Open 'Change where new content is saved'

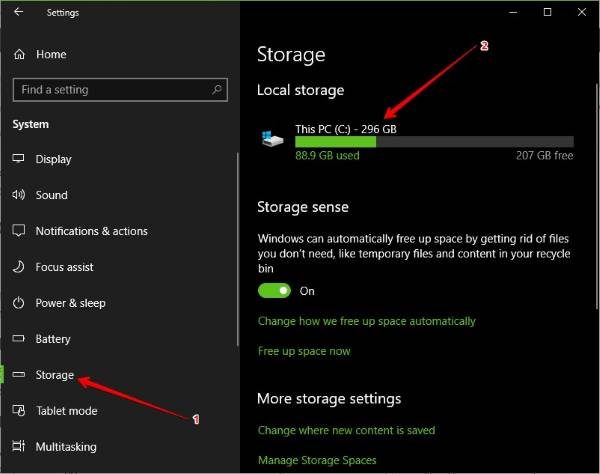[346, 430]
